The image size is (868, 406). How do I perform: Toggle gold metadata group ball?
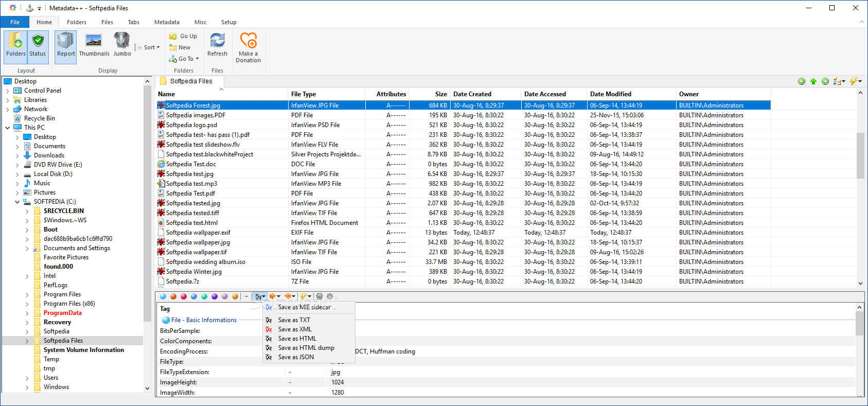[235, 296]
